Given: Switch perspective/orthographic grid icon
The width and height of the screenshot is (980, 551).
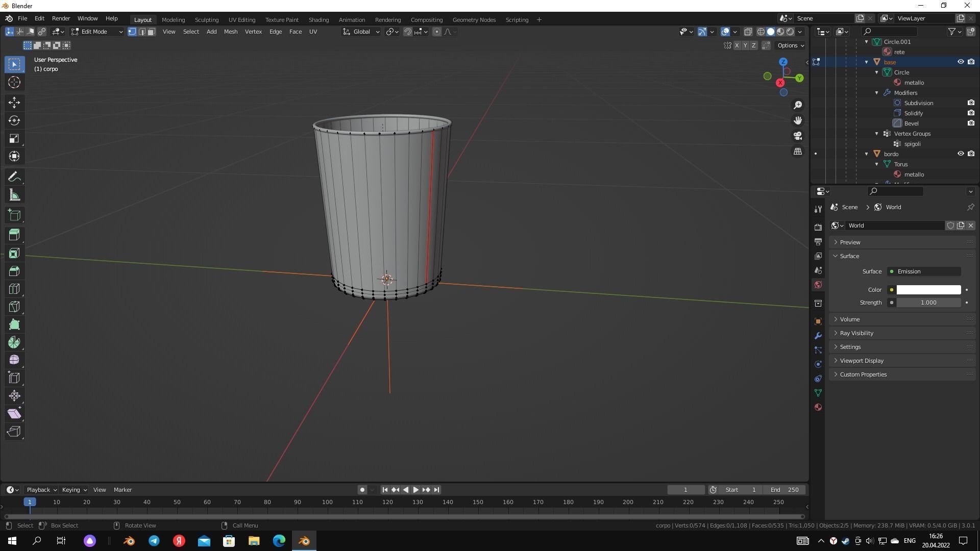Looking at the screenshot, I should point(797,152).
